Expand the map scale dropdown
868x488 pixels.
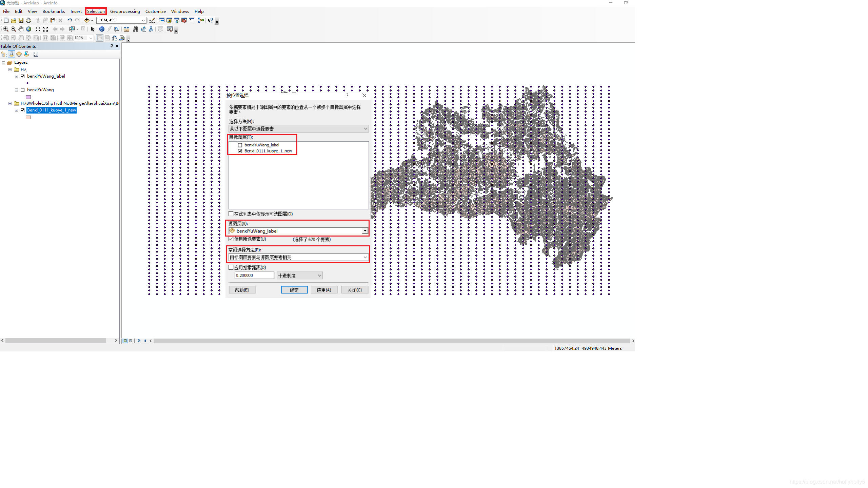coord(143,20)
